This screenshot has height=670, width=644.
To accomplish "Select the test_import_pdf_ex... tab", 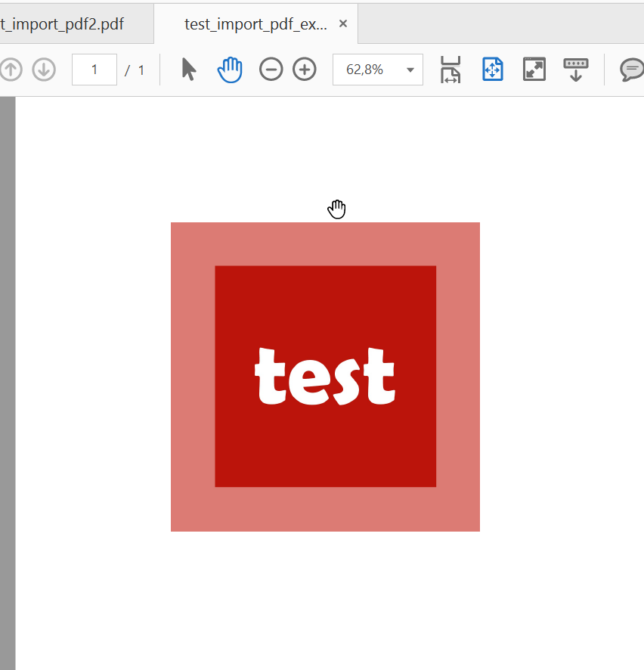I will pyautogui.click(x=255, y=23).
